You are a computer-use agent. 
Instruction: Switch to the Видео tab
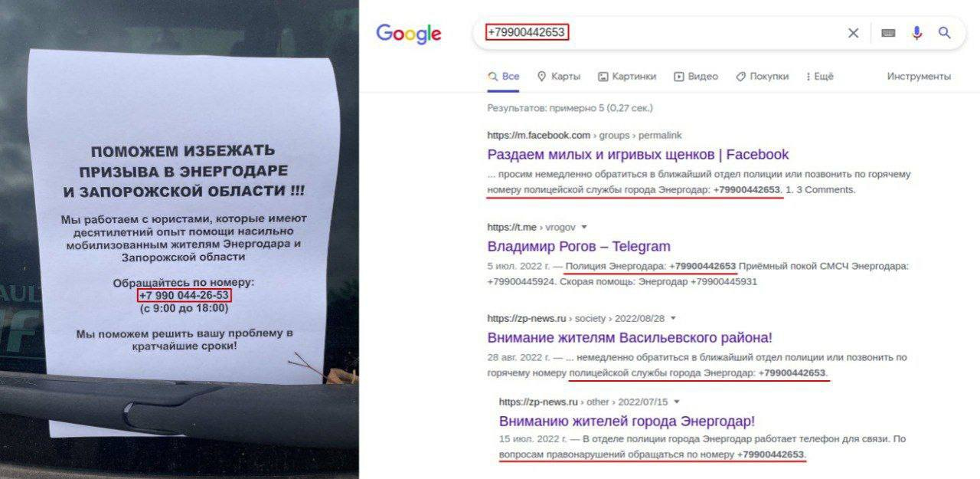(x=696, y=77)
